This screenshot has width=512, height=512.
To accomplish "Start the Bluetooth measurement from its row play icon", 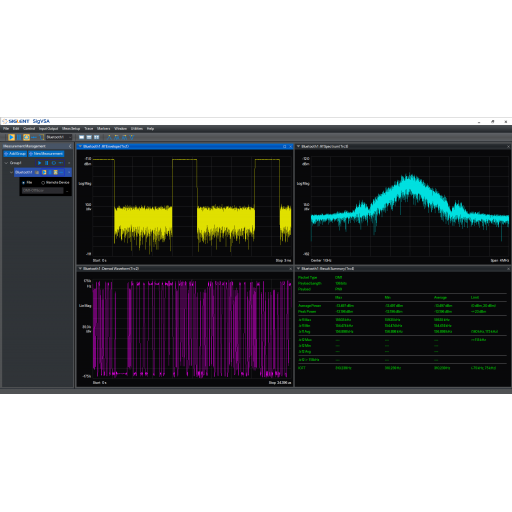I will [44, 172].
